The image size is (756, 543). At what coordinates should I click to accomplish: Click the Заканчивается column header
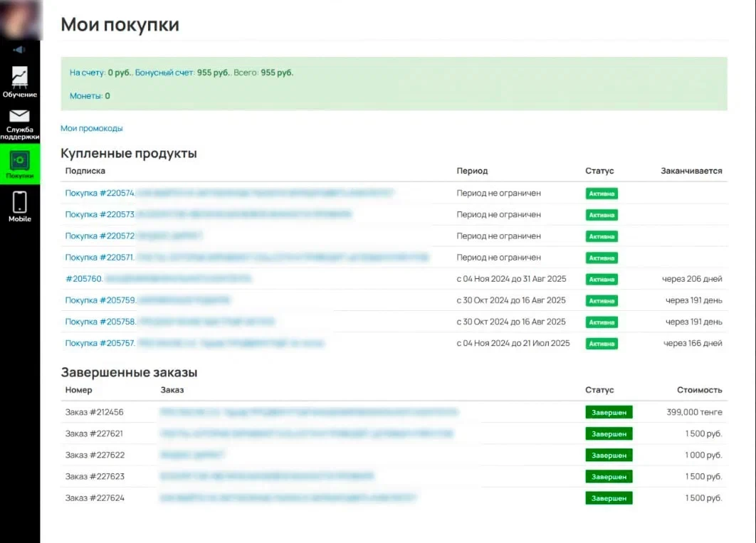click(691, 171)
